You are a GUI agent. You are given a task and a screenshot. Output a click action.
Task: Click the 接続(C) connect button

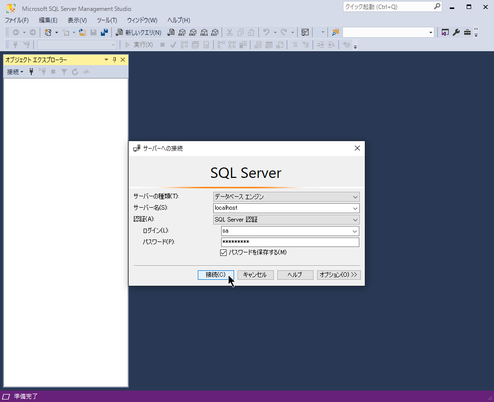click(x=216, y=275)
